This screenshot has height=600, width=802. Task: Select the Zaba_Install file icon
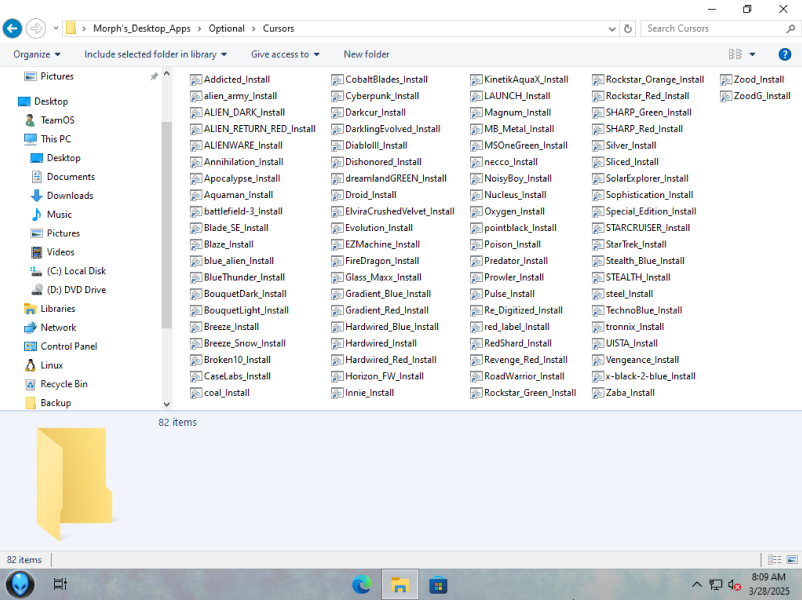[597, 393]
